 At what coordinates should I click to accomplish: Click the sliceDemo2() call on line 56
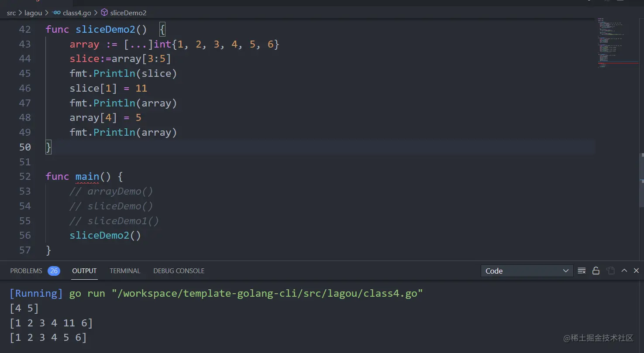105,235
